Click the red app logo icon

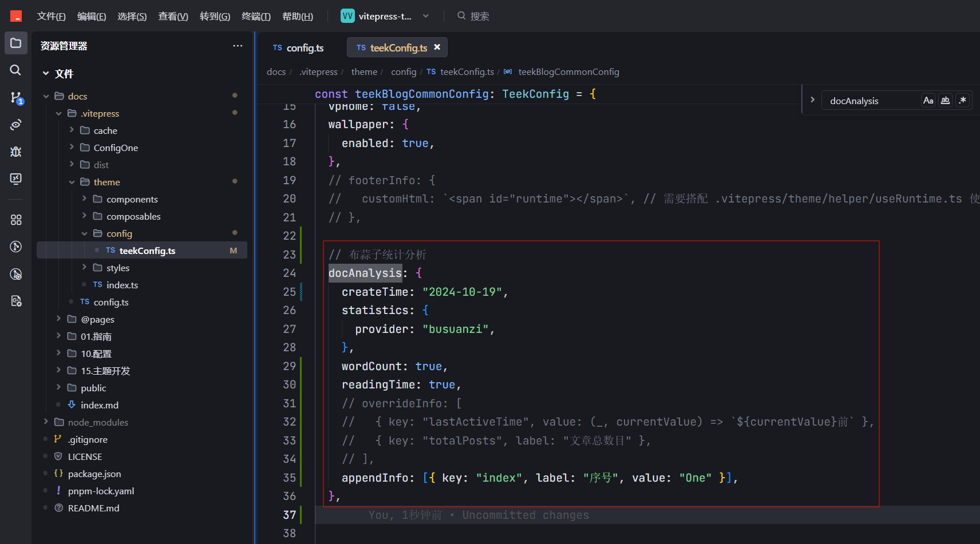click(16, 16)
